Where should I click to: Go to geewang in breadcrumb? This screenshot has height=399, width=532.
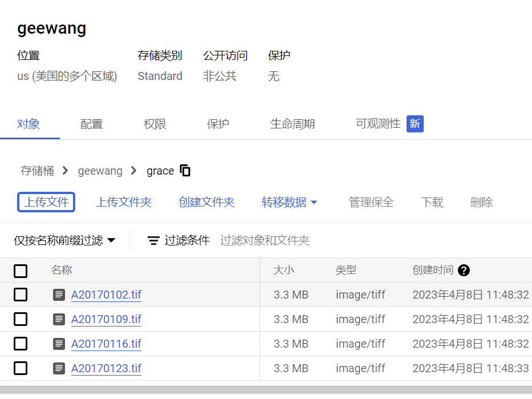[x=100, y=171]
